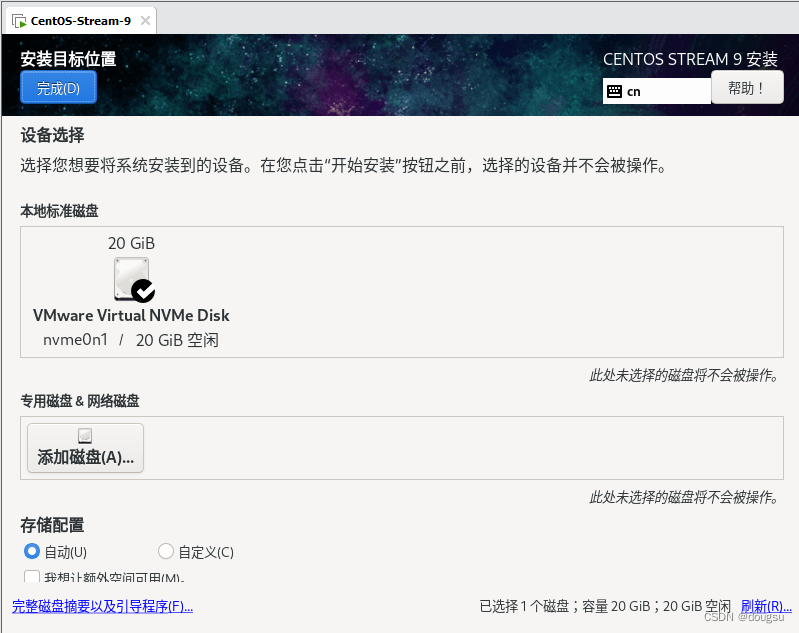Screen dimensions: 799x633
Task: Open the 帮助! help button
Action: (747, 87)
